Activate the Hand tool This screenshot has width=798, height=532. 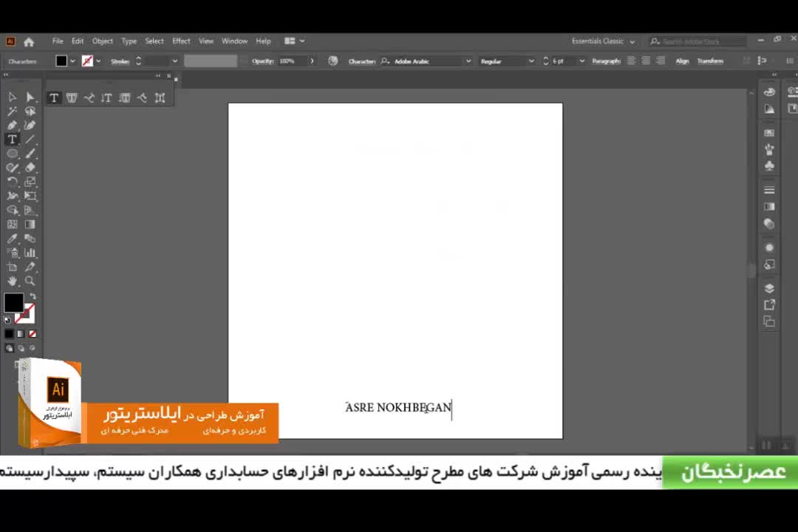click(x=12, y=282)
